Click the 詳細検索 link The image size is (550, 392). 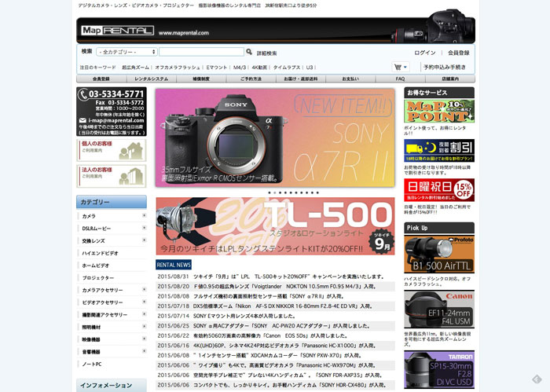(x=266, y=53)
